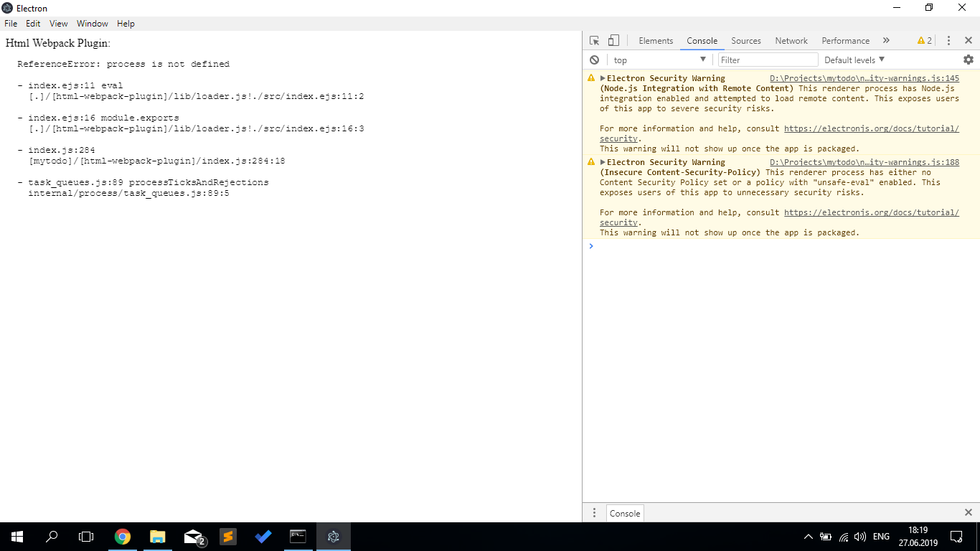Expand the first Electron Security Warning triangle
This screenshot has height=551, width=980.
[603, 78]
